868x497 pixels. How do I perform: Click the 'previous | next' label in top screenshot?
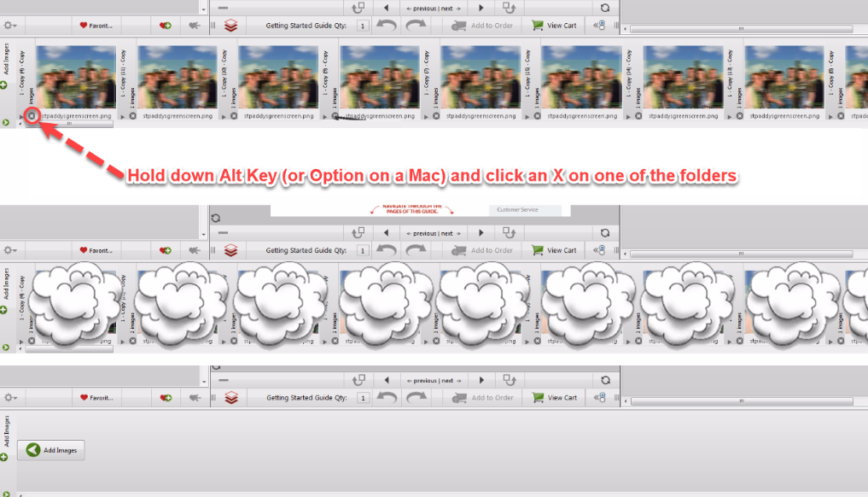(434, 9)
